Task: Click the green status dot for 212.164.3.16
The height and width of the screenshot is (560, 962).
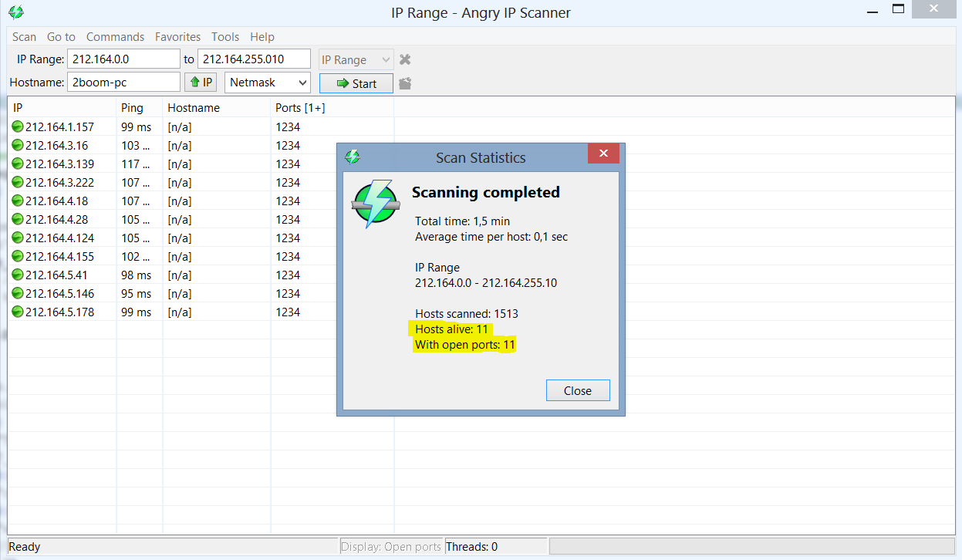Action: pos(18,145)
